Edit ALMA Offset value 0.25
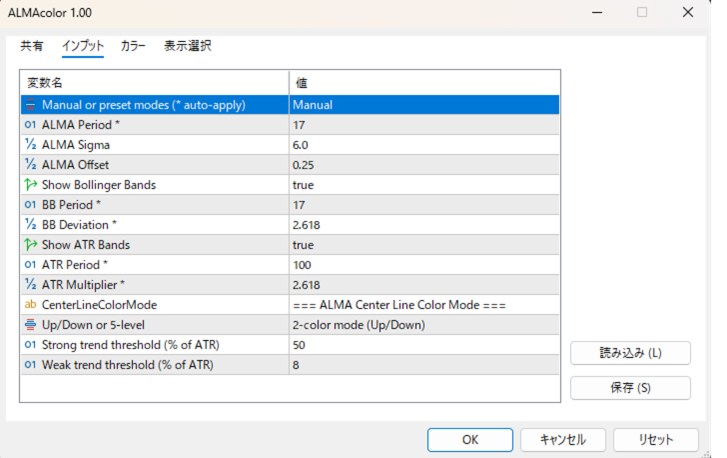Image resolution: width=727 pixels, height=458 pixels. pyautogui.click(x=424, y=165)
